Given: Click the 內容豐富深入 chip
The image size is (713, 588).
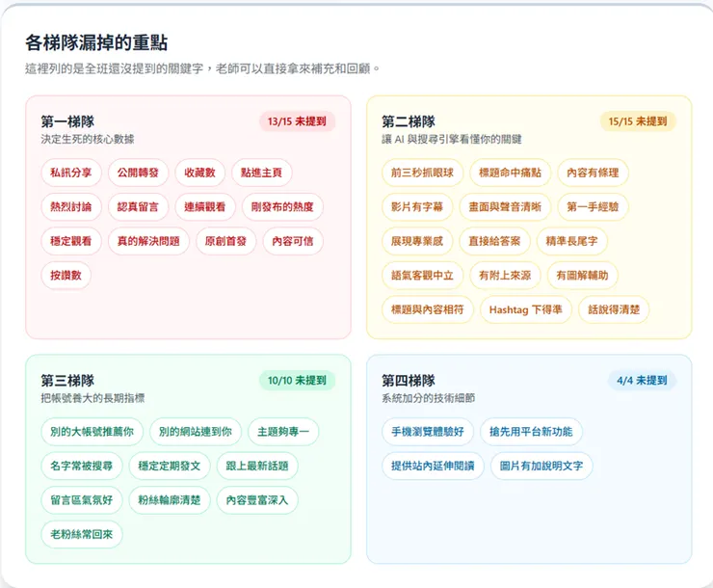Looking at the screenshot, I should (x=257, y=500).
